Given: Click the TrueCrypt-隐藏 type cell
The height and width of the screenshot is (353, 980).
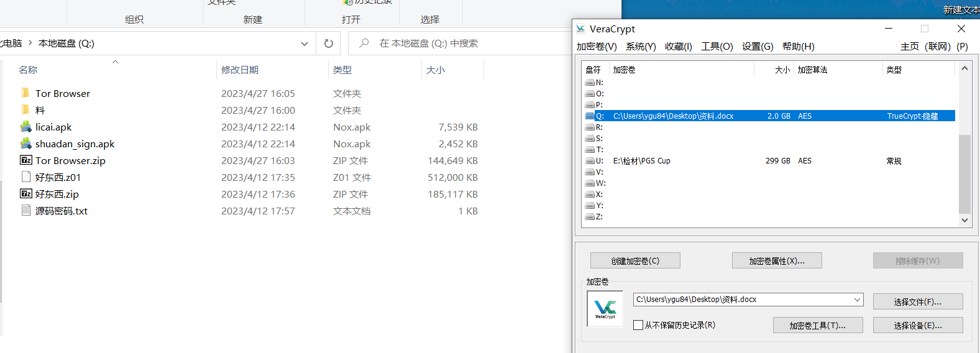Looking at the screenshot, I should [913, 116].
